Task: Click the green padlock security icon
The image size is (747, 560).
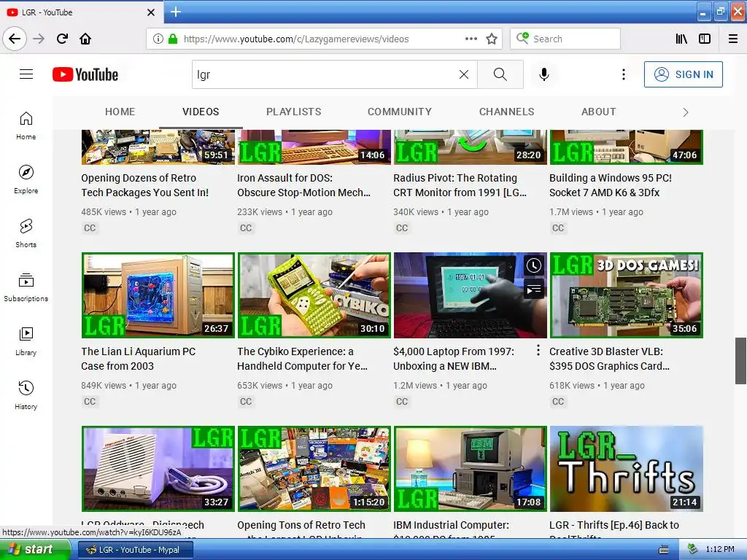Action: pyautogui.click(x=173, y=39)
